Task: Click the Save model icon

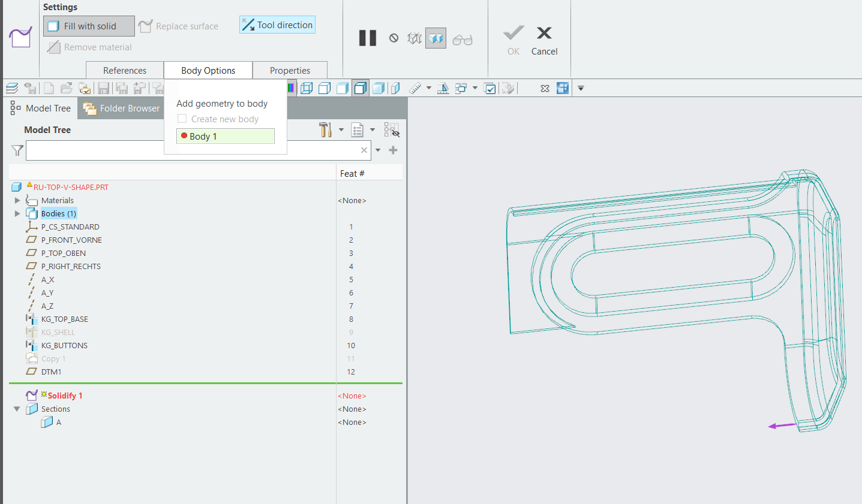Action: point(103,87)
